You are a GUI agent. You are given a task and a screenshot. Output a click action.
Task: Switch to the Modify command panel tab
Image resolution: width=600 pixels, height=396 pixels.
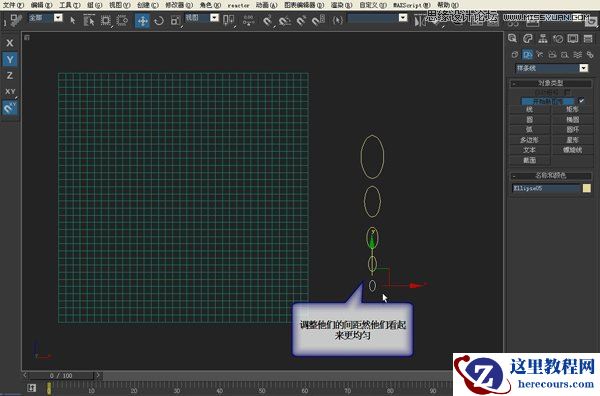[x=528, y=38]
